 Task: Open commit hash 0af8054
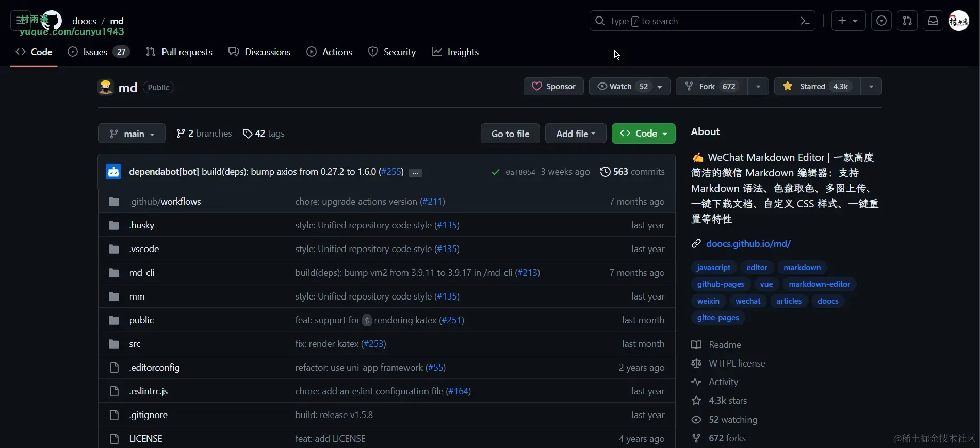coord(520,172)
